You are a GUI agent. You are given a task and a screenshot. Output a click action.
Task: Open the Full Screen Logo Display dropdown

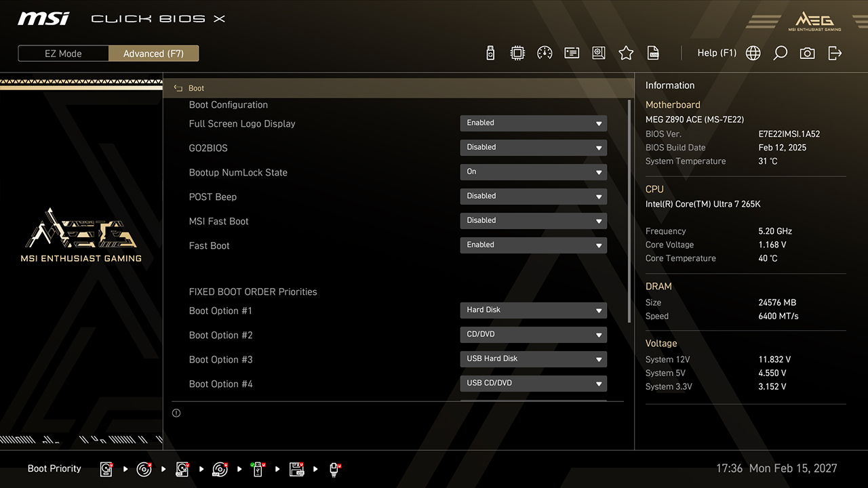[533, 123]
